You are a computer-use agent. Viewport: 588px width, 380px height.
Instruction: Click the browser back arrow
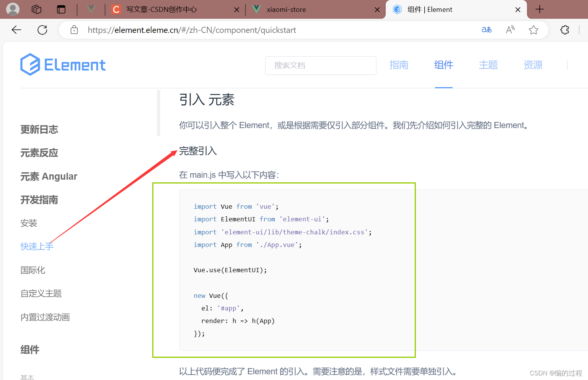16,30
